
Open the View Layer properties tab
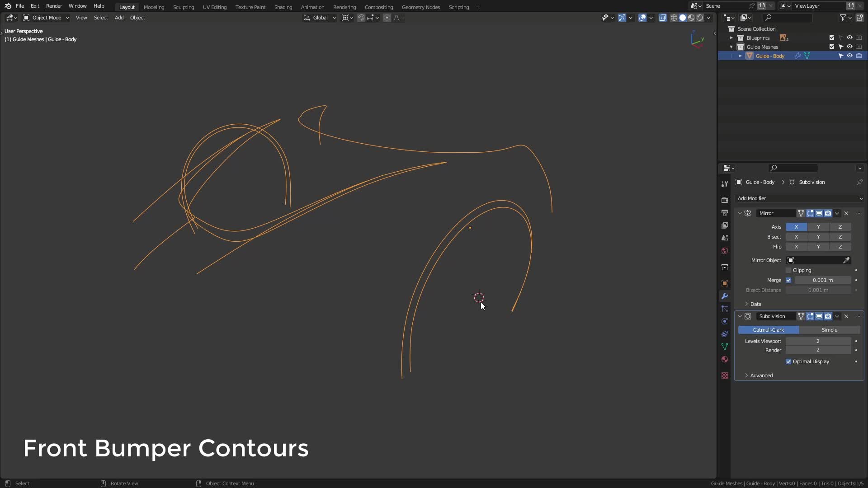725,225
